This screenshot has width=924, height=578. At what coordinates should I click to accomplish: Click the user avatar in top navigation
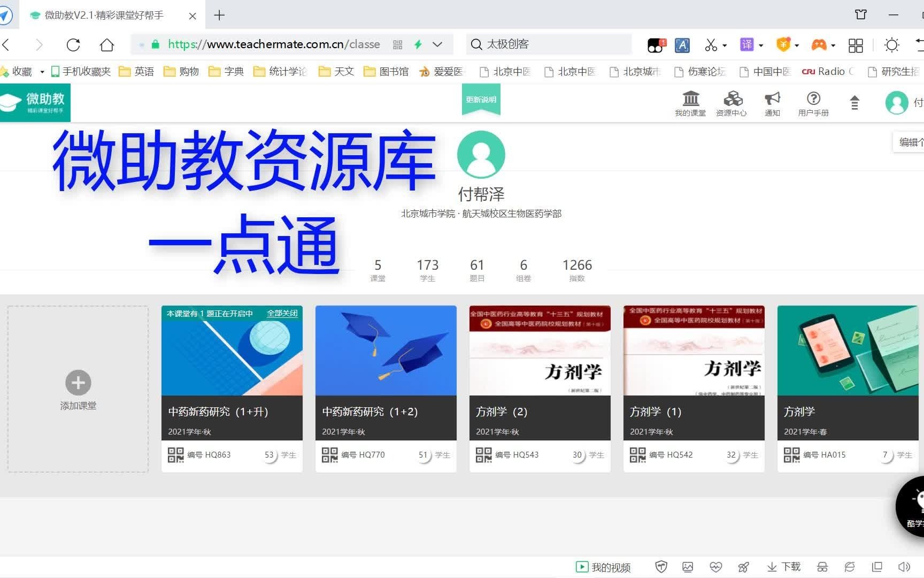coord(897,103)
